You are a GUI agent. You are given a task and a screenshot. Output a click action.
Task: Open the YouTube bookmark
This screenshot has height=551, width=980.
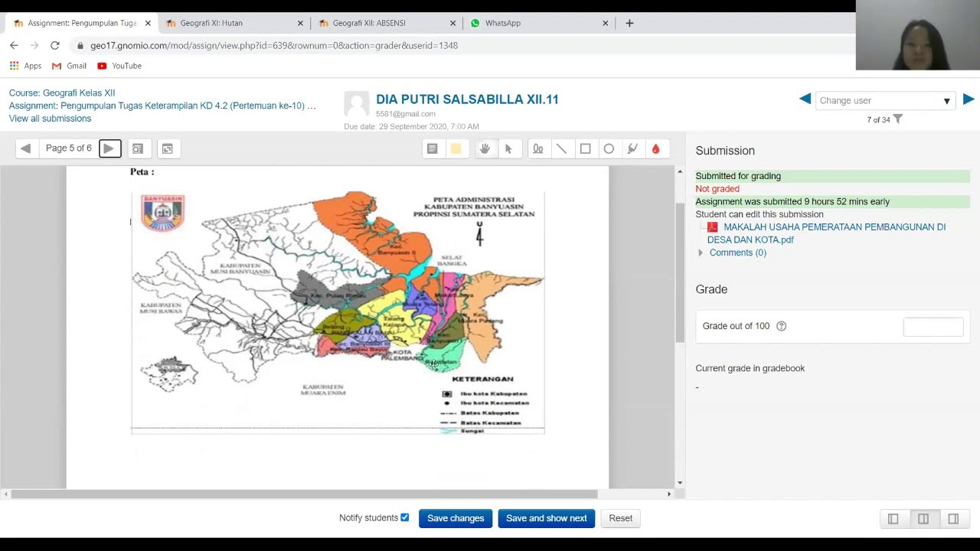point(119,66)
